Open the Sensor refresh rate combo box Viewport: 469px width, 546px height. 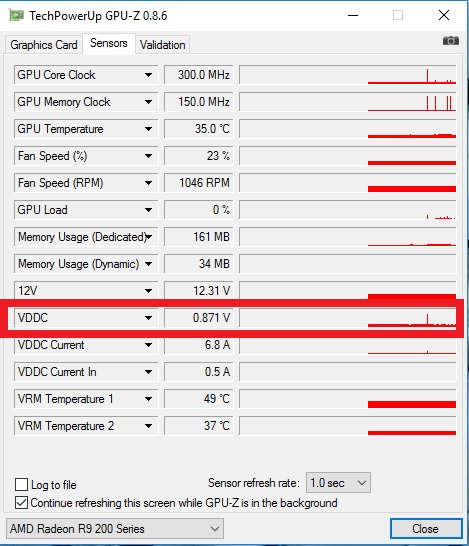pyautogui.click(x=338, y=483)
